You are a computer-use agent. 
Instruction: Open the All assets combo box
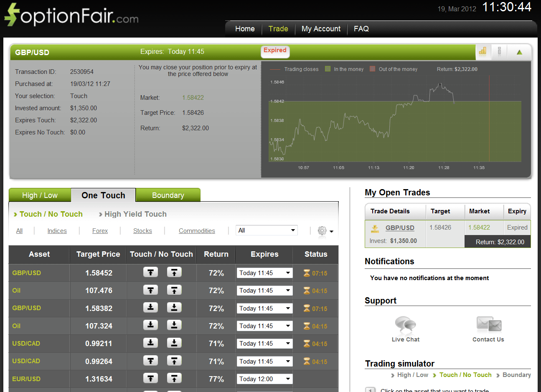point(267,230)
